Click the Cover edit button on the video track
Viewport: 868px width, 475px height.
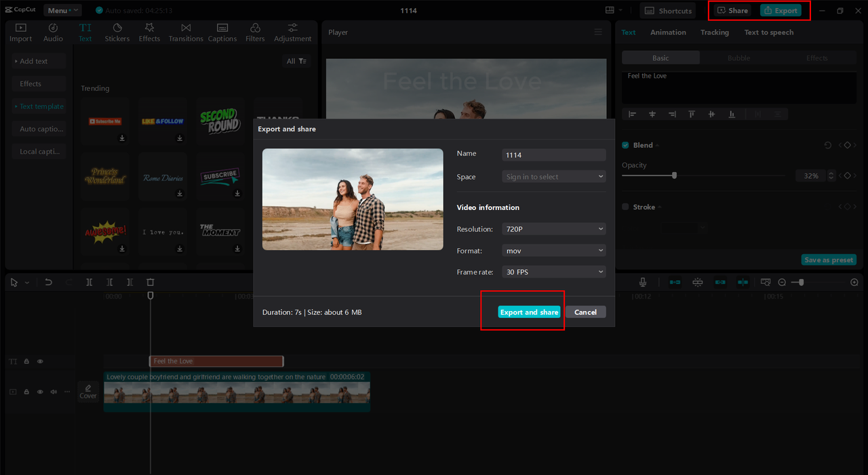tap(88, 392)
